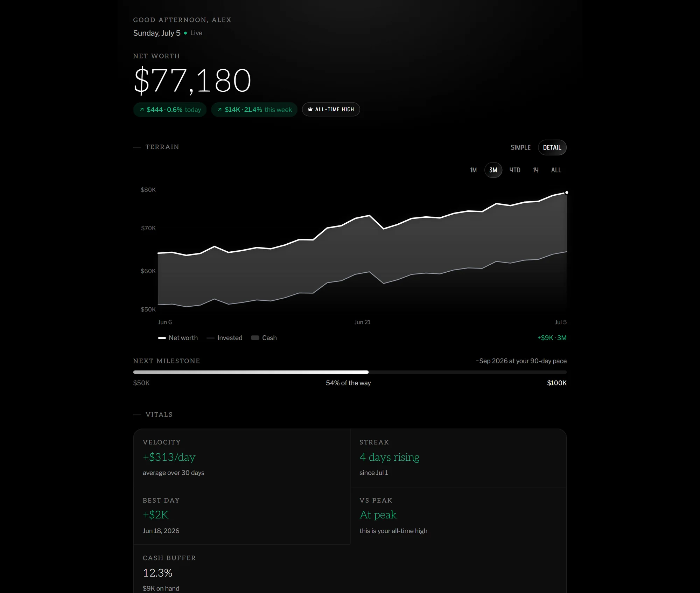Click the $70K y-axis label
Viewport: 700px width, 593px height.
(x=148, y=228)
